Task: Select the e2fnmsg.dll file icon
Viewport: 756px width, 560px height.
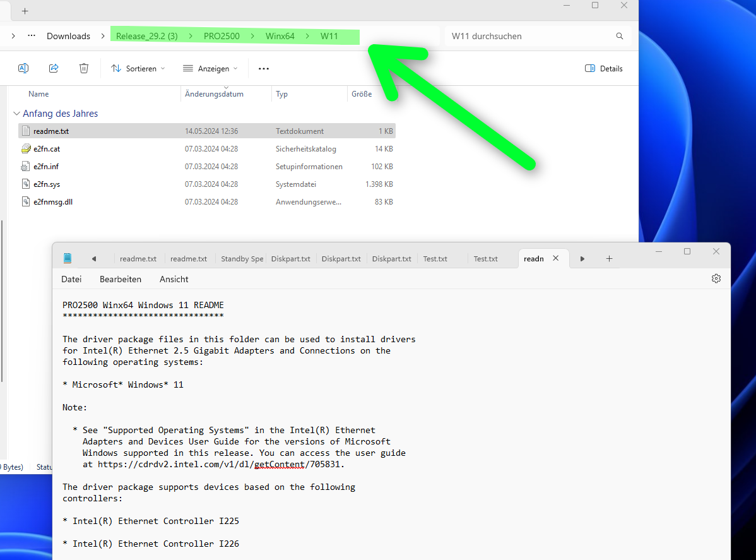Action: (x=26, y=201)
